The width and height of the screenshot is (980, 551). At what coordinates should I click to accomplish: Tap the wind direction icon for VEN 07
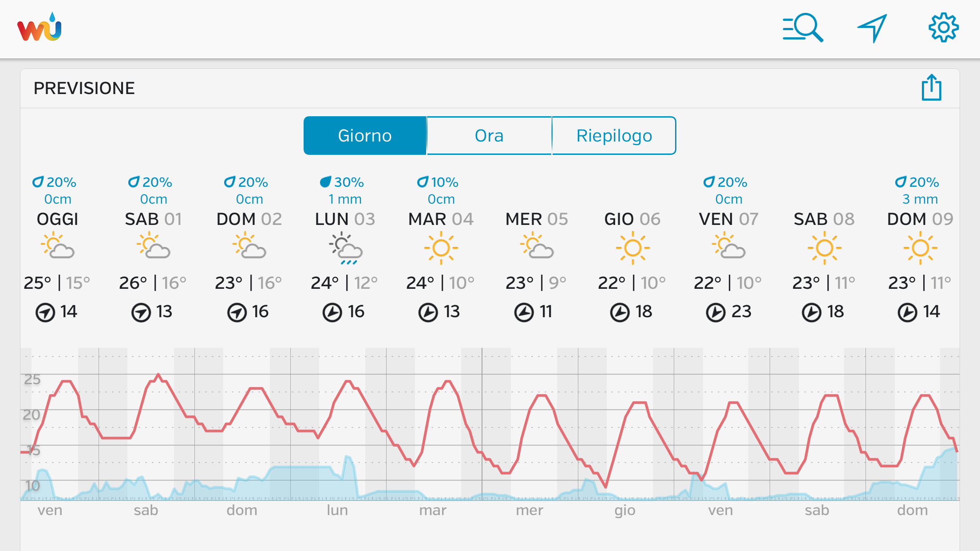point(715,312)
